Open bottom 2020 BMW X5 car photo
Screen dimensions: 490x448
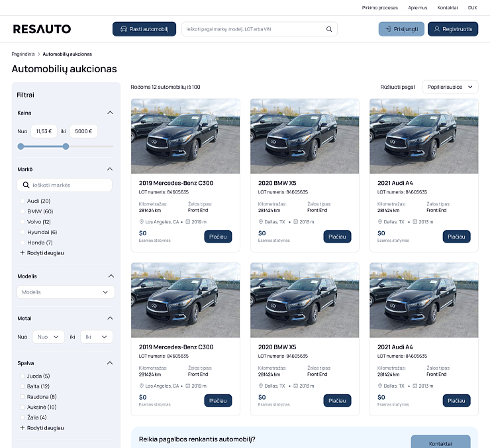coord(305,300)
